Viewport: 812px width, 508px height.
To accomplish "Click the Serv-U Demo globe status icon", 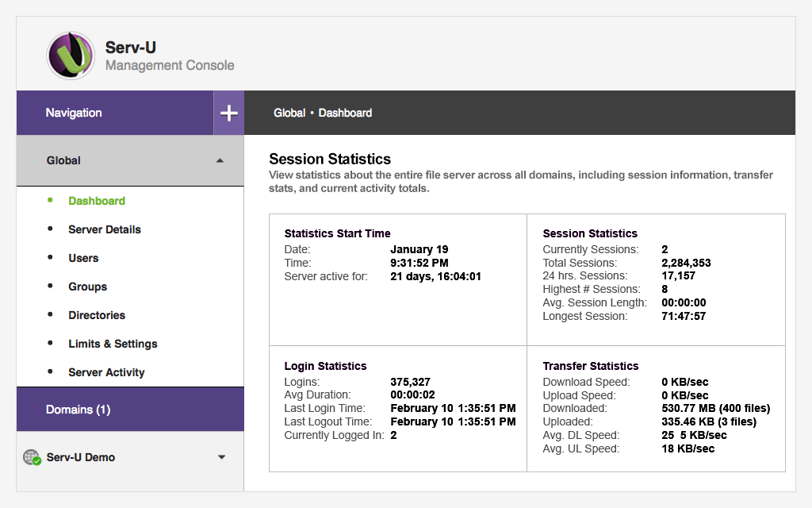I will [32, 457].
